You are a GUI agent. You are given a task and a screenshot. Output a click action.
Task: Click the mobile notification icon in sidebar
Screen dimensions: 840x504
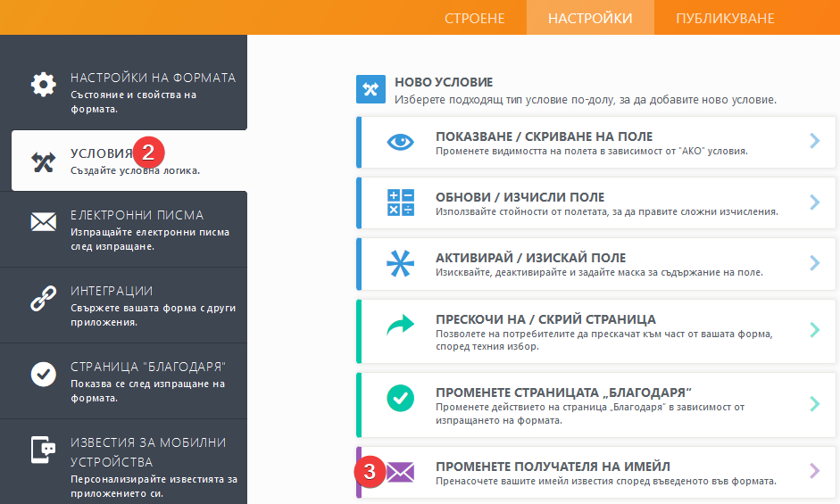point(44,450)
